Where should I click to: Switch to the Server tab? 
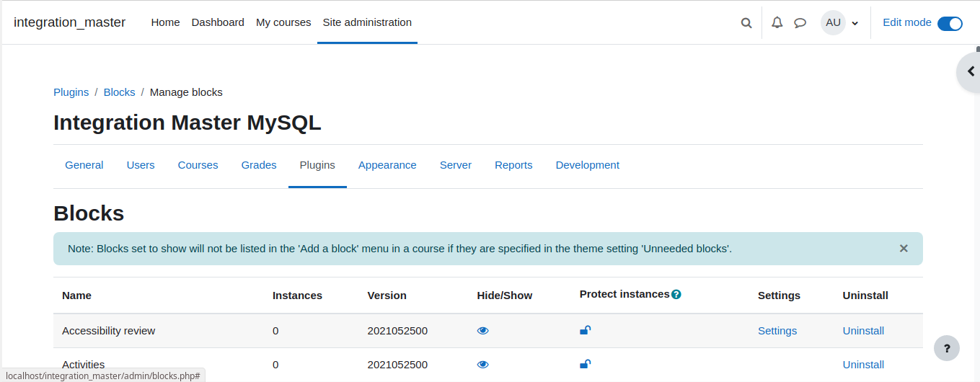click(456, 165)
